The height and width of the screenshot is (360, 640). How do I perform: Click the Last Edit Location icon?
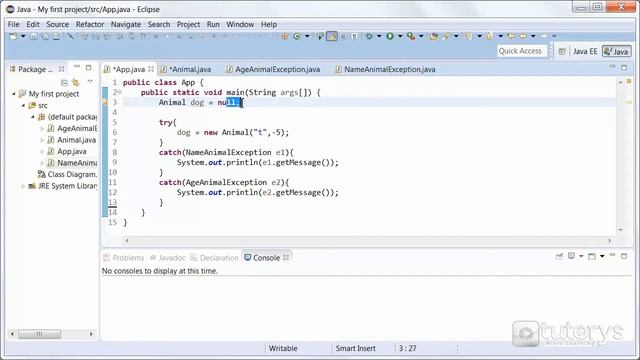point(511,36)
